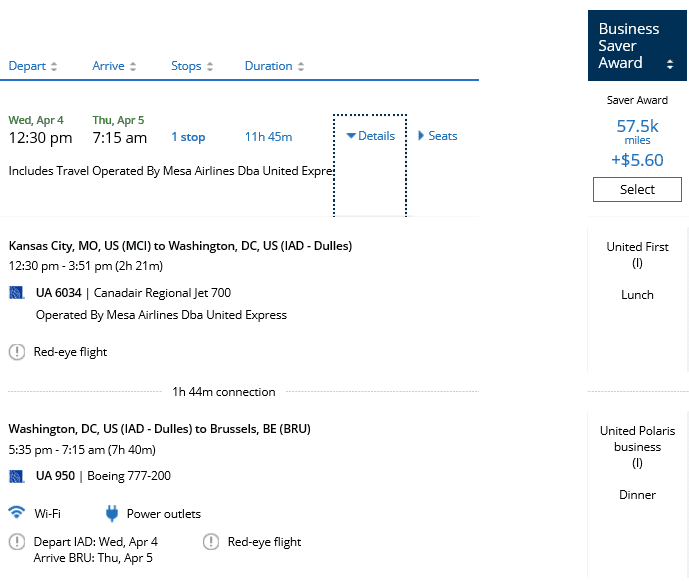
Task: Click flight number UA 950
Action: point(55,476)
